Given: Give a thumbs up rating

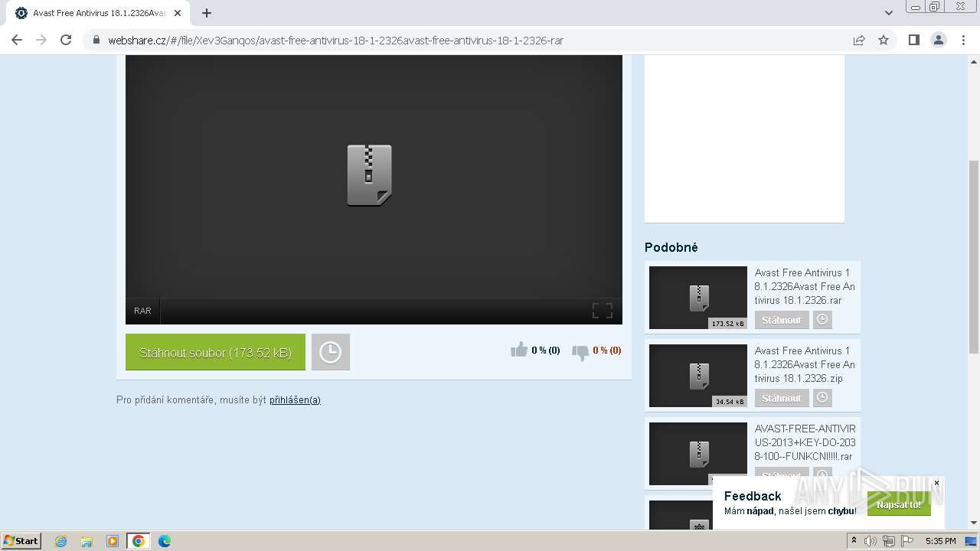Looking at the screenshot, I should click(x=519, y=350).
